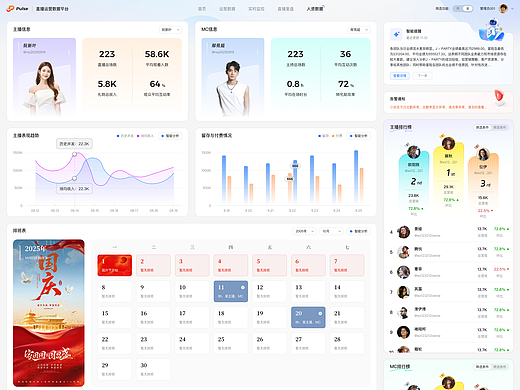The image size is (520, 390).
Task: Click the circle icon on calendar day 11
Action: (x=243, y=287)
